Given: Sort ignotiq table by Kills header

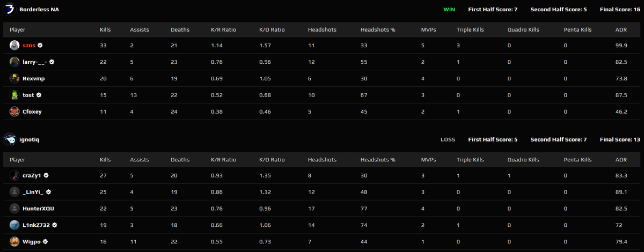Looking at the screenshot, I should click(x=105, y=160).
